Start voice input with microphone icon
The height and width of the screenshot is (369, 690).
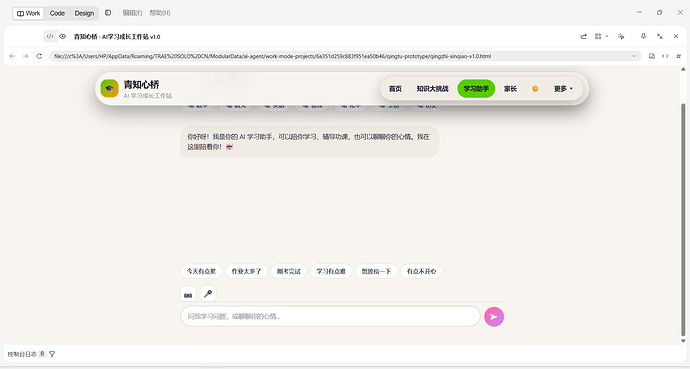click(208, 294)
